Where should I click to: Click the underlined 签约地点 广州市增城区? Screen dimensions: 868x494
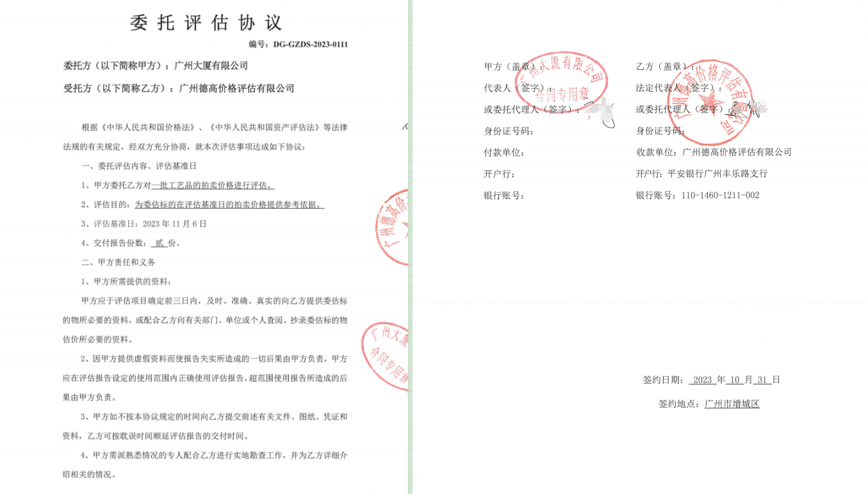pyautogui.click(x=732, y=404)
